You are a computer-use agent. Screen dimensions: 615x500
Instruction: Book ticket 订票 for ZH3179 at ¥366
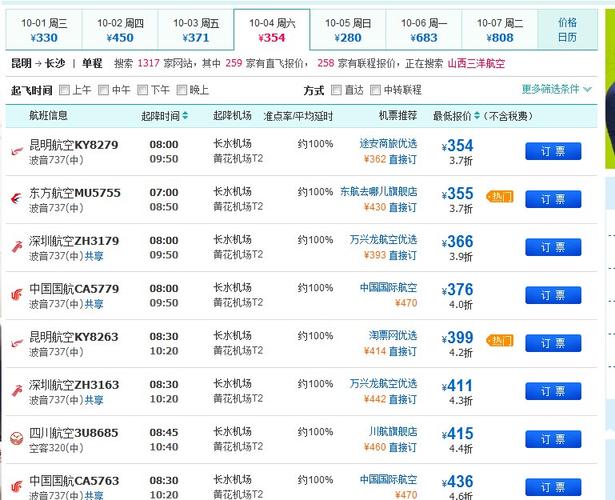coord(553,247)
